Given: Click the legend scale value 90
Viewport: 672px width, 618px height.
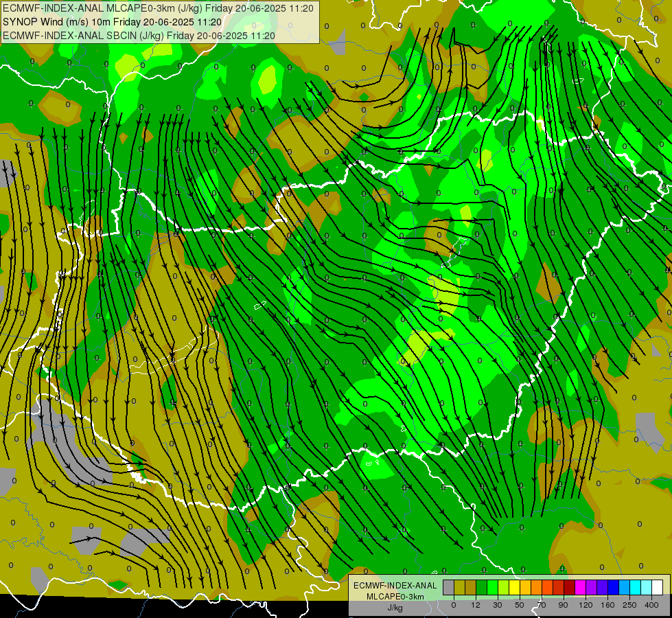Looking at the screenshot, I should (x=563, y=605).
